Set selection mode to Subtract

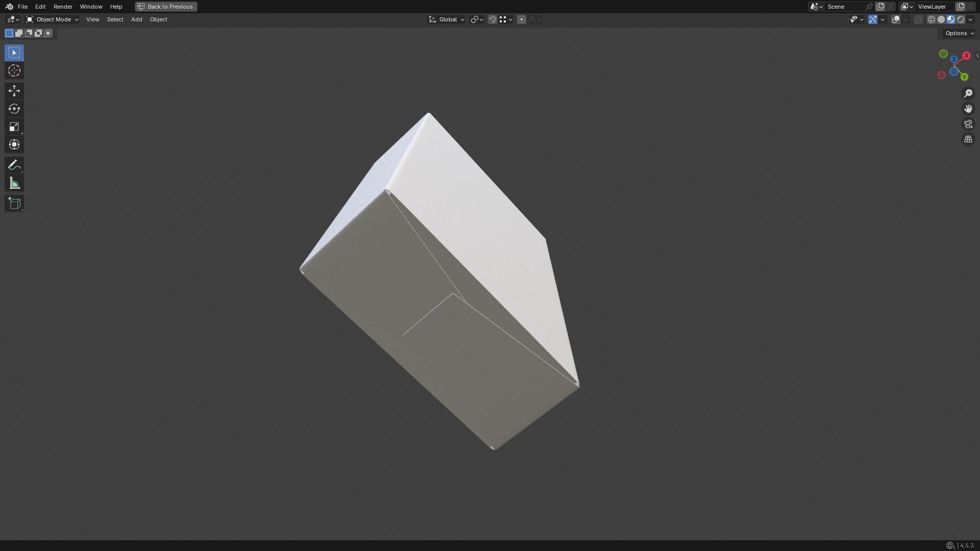(x=29, y=33)
